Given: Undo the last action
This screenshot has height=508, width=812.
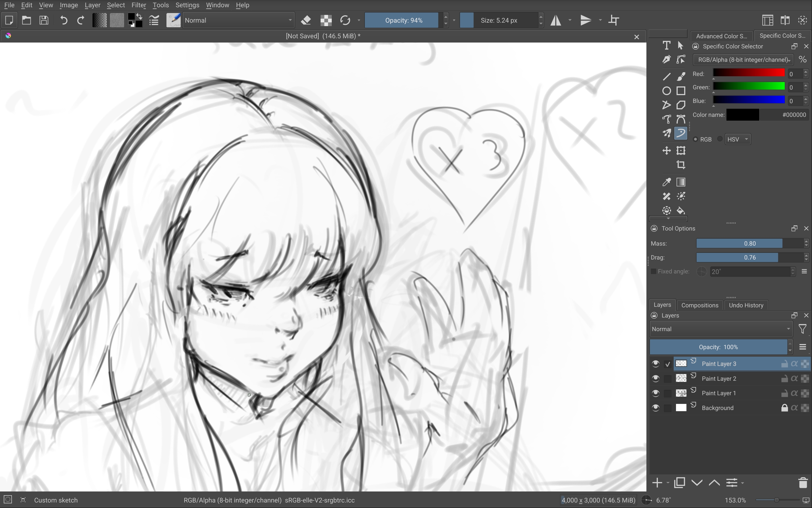Looking at the screenshot, I should coord(64,20).
